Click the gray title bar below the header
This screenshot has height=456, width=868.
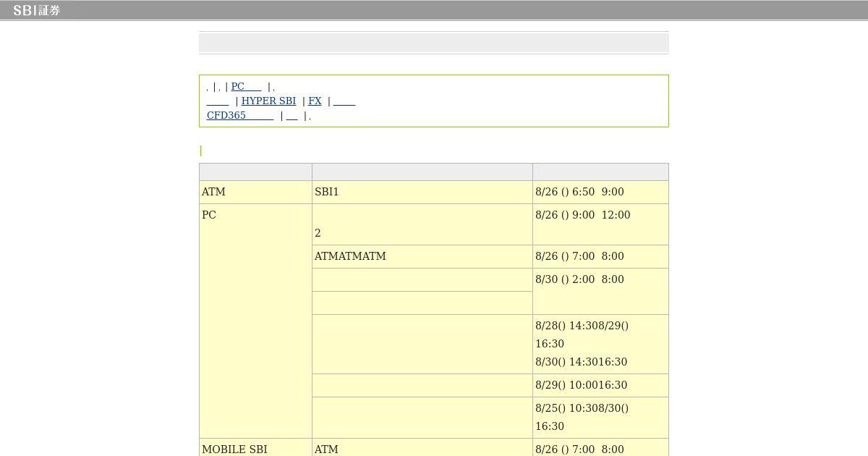click(434, 43)
